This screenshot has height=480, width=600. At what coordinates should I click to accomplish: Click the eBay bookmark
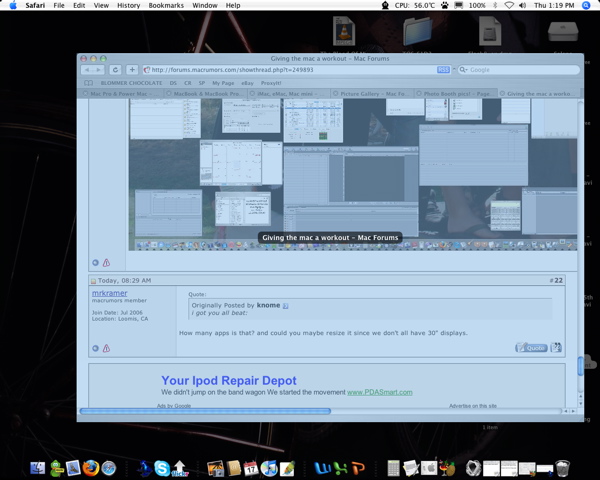(247, 83)
